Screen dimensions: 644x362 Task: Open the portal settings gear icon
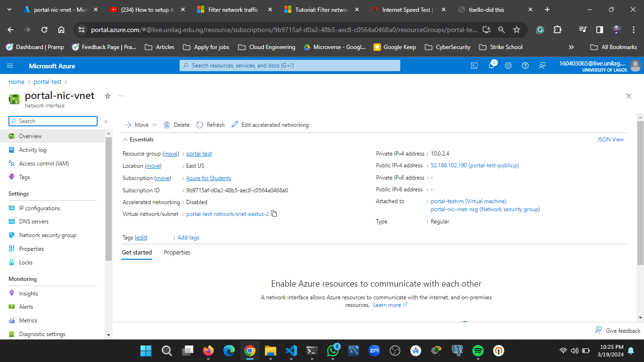point(508,66)
